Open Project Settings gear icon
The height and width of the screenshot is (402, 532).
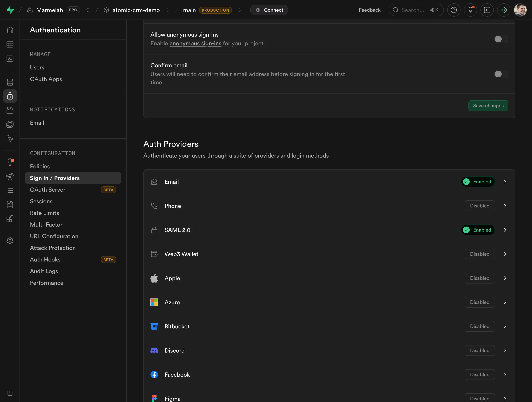[10, 240]
